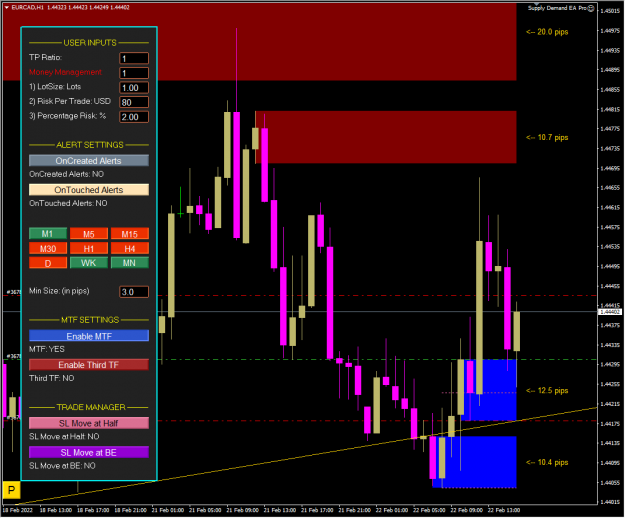625x518 pixels.
Task: Click the TP Ratio input field
Action: coord(134,58)
